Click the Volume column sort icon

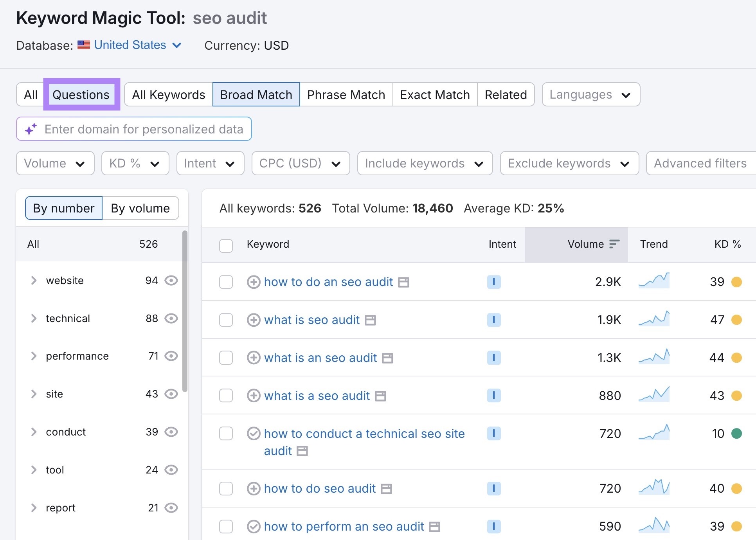pos(613,244)
